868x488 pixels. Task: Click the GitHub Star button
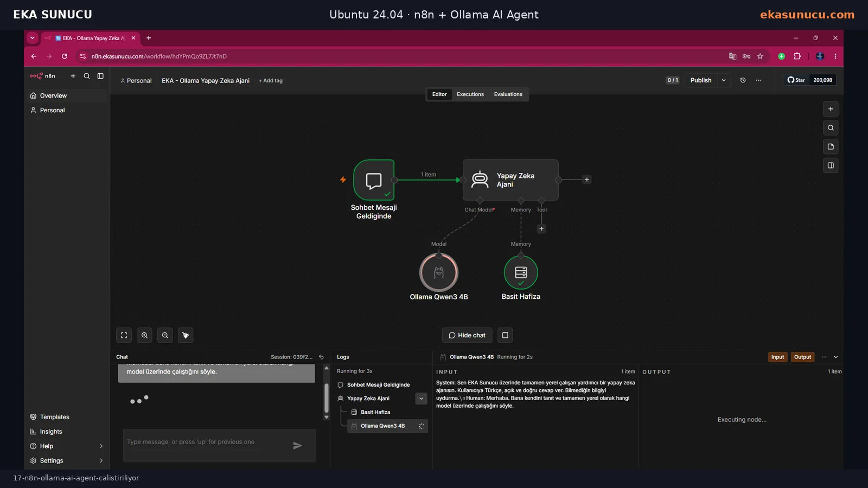tap(796, 80)
